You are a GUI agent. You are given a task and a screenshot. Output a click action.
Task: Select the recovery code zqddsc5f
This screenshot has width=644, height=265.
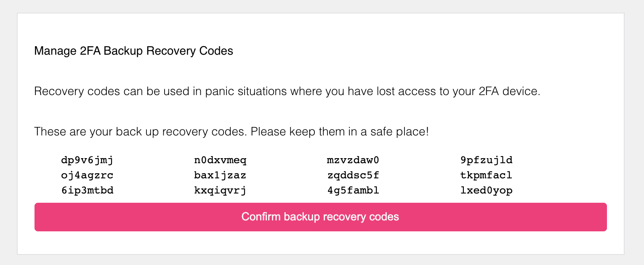click(x=353, y=175)
